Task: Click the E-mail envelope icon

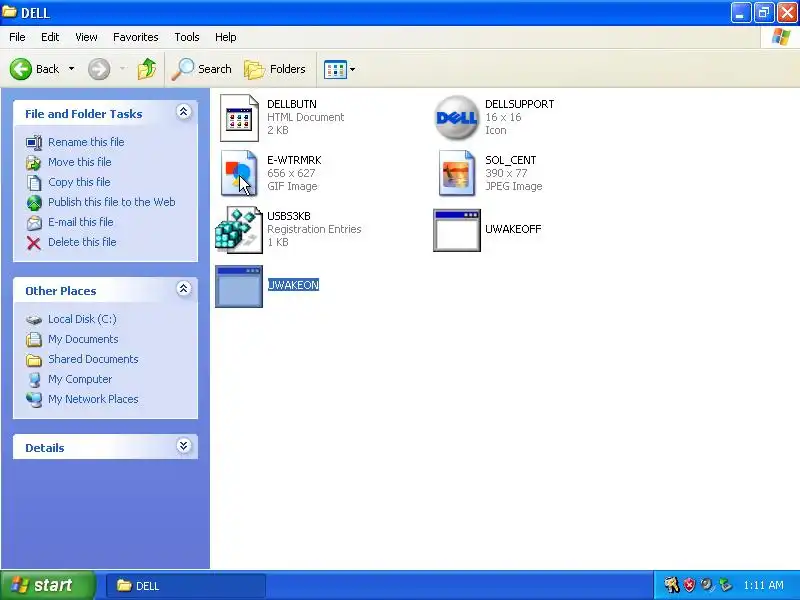Action: click(34, 223)
